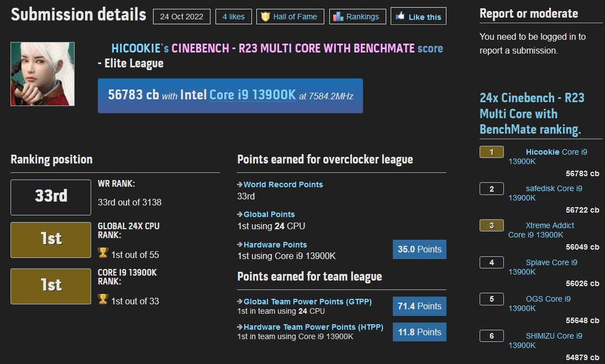Click the gold 1st box for Core i9 13900K rank

[51, 286]
